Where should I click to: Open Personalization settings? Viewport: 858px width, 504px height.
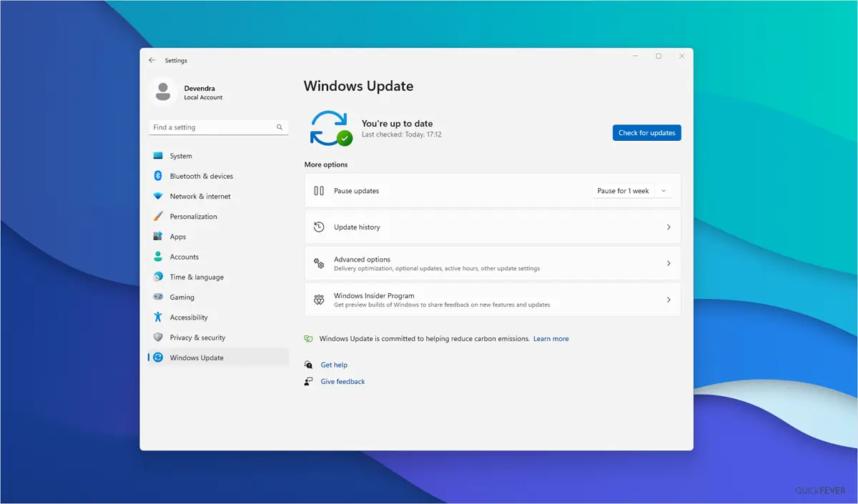tap(218, 216)
